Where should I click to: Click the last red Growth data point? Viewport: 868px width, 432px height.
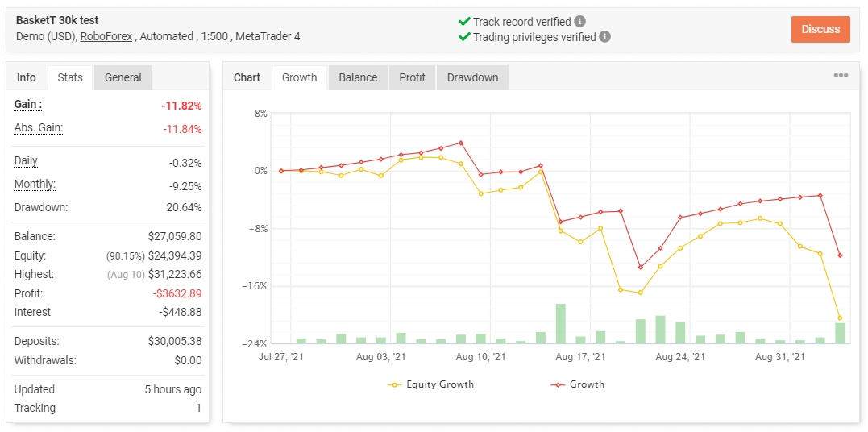pos(840,255)
